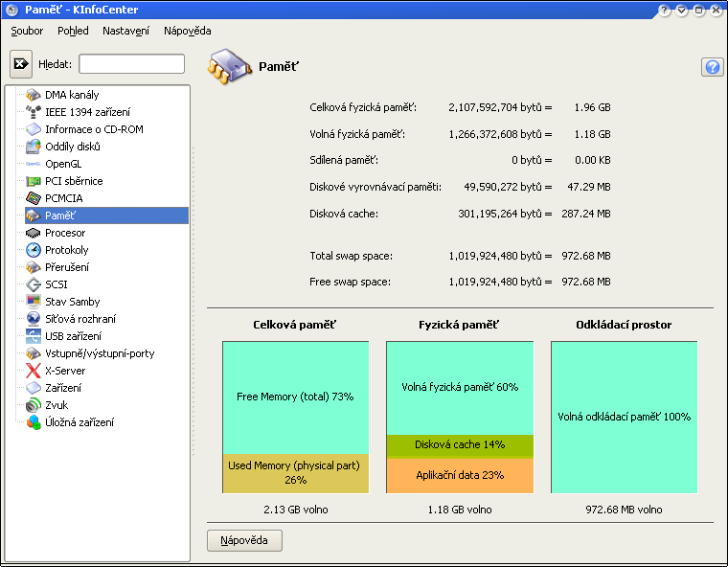Click the PCMCIA card icon

[x=34, y=198]
